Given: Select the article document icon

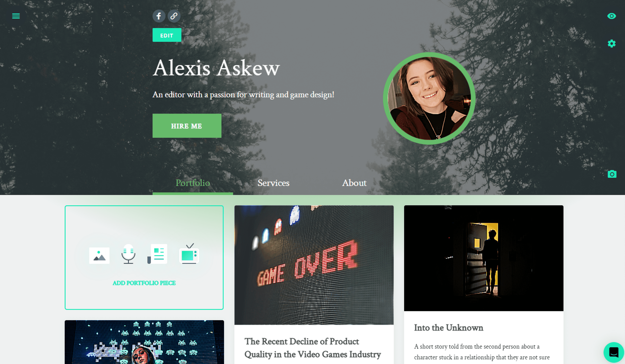Looking at the screenshot, I should (157, 254).
